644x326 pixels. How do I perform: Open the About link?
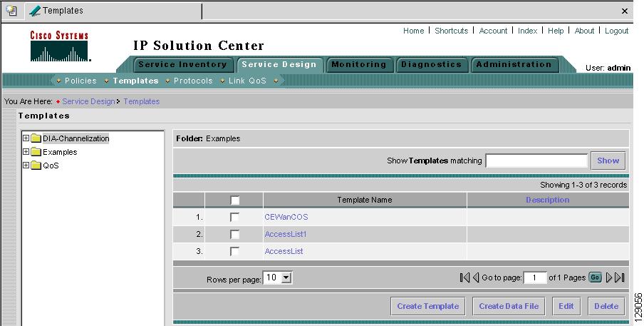click(x=584, y=31)
